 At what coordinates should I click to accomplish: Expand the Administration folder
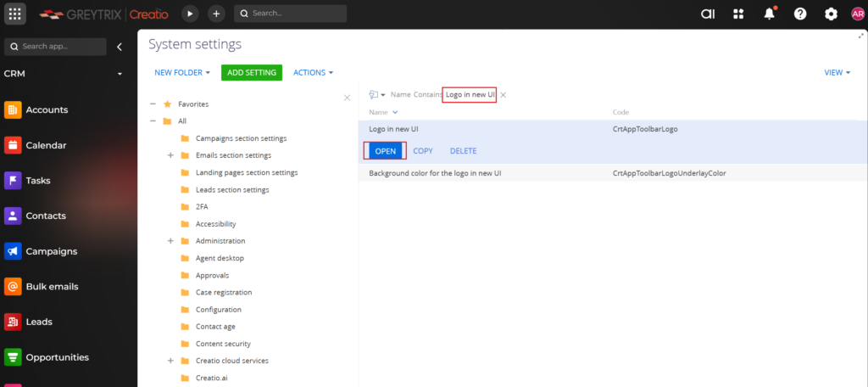pyautogui.click(x=170, y=241)
